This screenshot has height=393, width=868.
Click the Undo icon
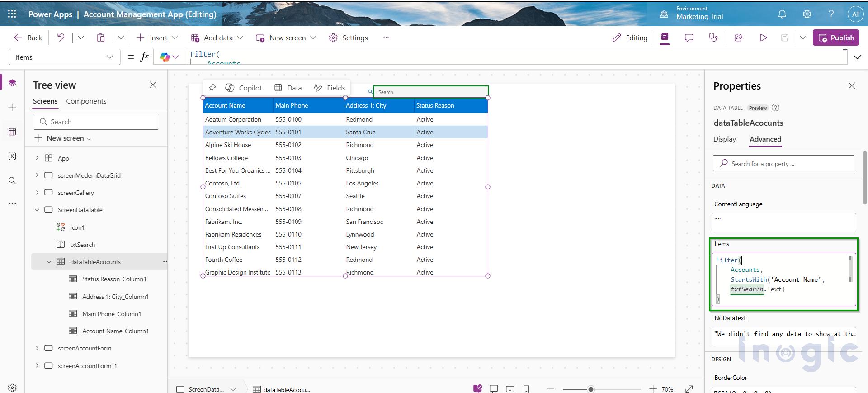coord(61,38)
